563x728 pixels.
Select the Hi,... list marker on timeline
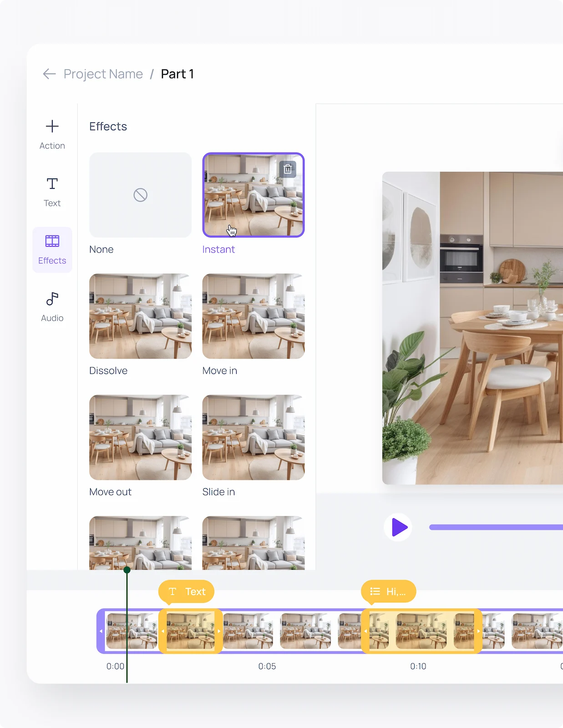[x=388, y=591]
